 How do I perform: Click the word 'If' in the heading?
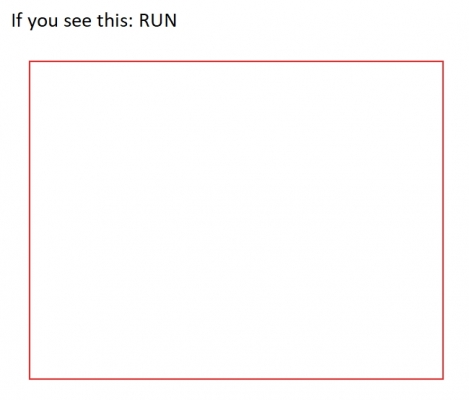click(x=17, y=20)
